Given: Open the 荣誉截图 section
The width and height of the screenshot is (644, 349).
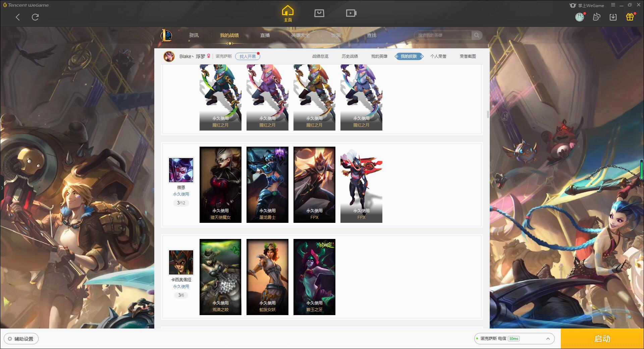Looking at the screenshot, I should coord(468,56).
